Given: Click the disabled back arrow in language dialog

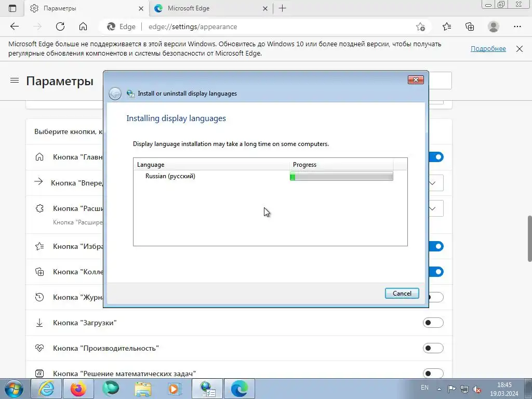Looking at the screenshot, I should click(x=115, y=94).
